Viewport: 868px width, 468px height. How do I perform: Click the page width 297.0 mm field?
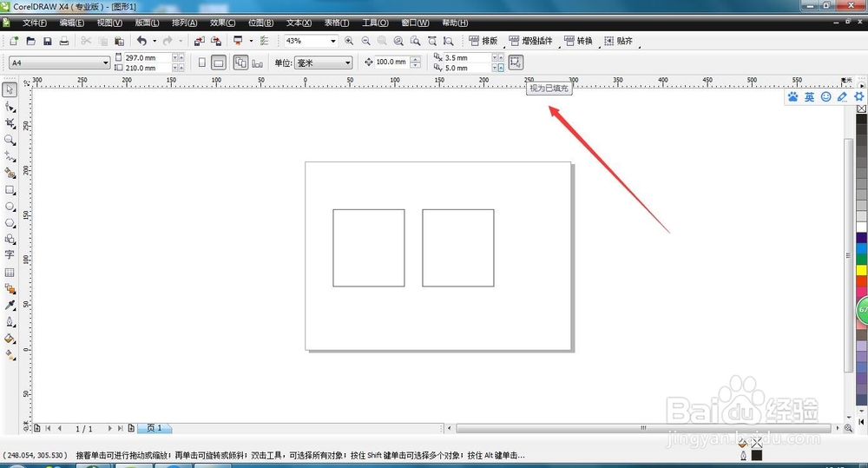tap(148, 57)
